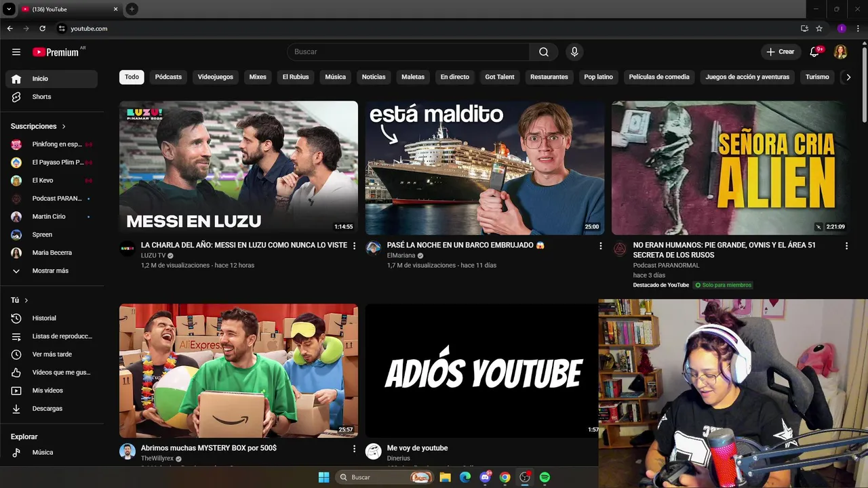Open Spreen subscription channel
Viewport: 868px width, 488px height.
[x=52, y=235]
